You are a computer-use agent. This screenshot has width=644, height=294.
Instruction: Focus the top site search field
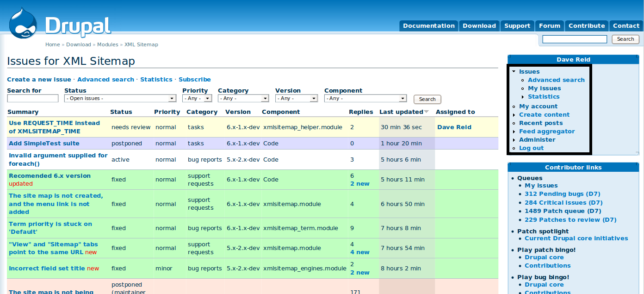point(575,39)
